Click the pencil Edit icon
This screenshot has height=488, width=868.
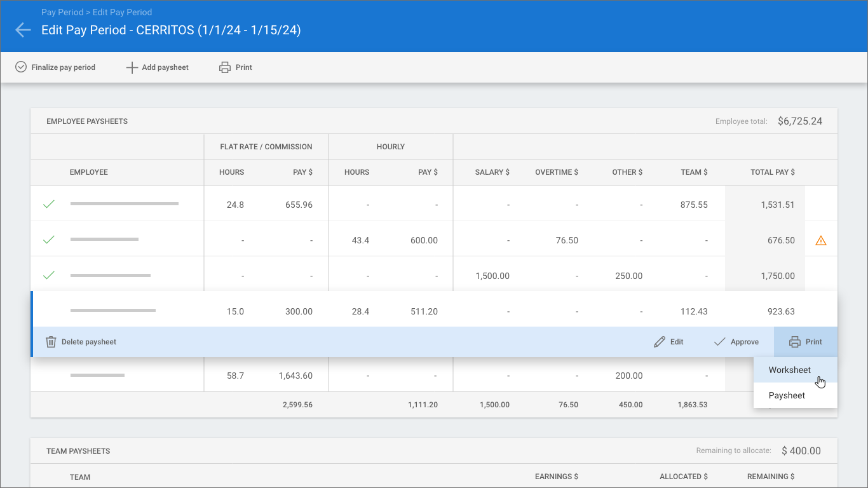[x=660, y=342]
